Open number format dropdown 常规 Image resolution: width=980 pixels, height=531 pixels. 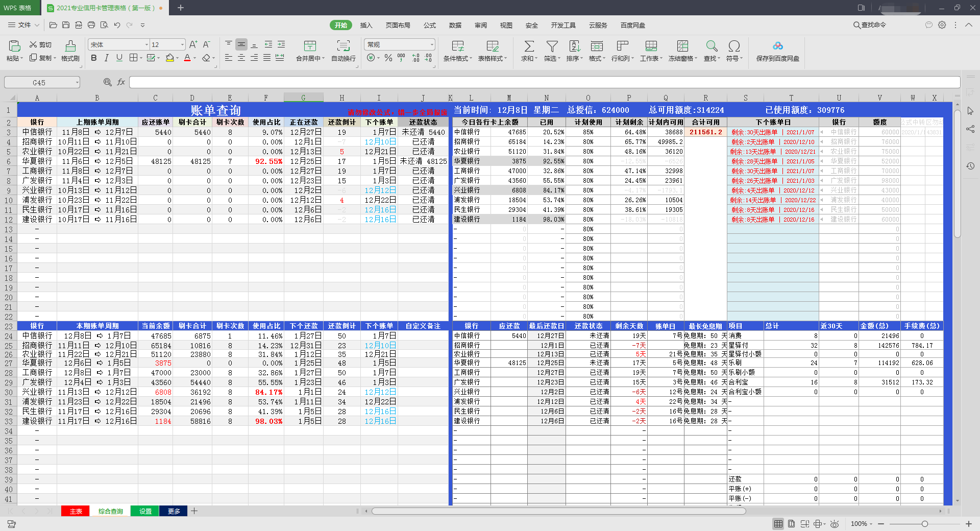432,45
